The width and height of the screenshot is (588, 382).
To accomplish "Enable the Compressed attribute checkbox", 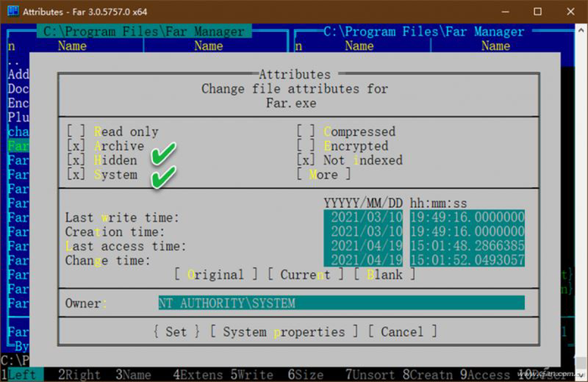I will pos(306,132).
